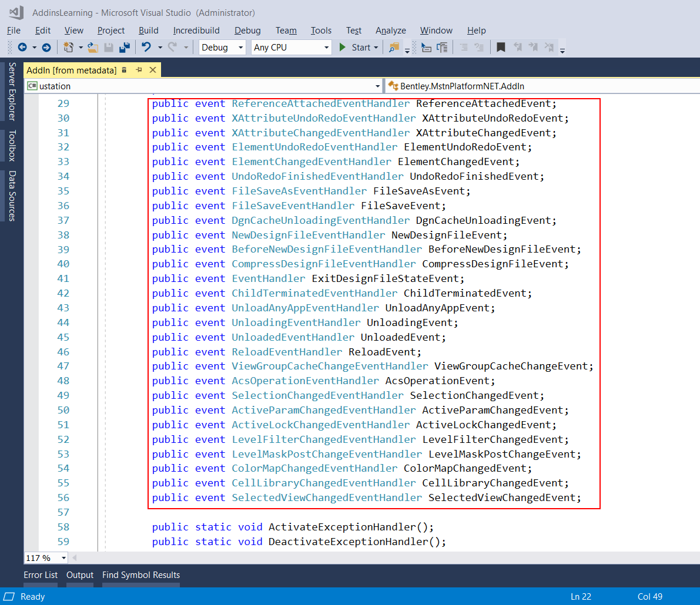Click ReferenceAttachedEventHandler type on line 29

click(320, 103)
